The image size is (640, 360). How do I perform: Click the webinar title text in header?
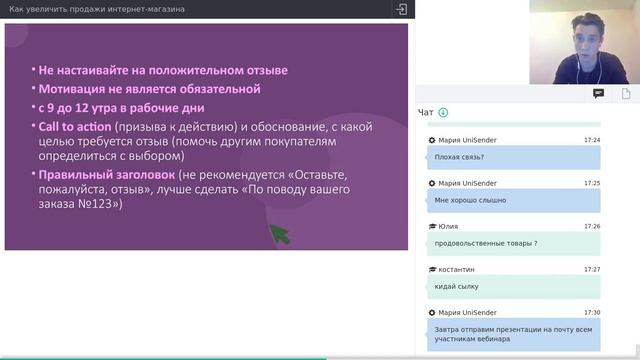click(97, 9)
